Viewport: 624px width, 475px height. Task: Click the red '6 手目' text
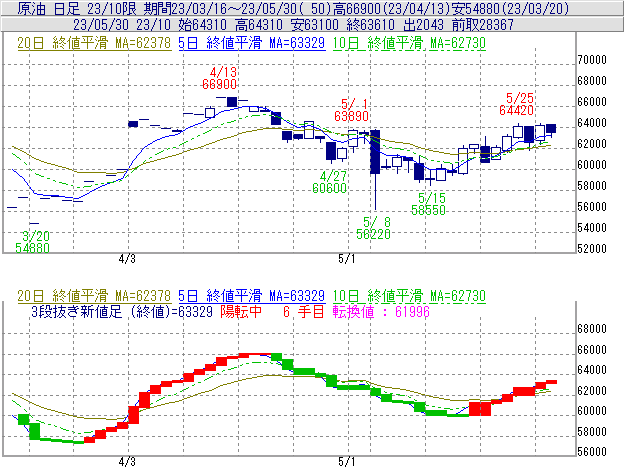(x=304, y=311)
